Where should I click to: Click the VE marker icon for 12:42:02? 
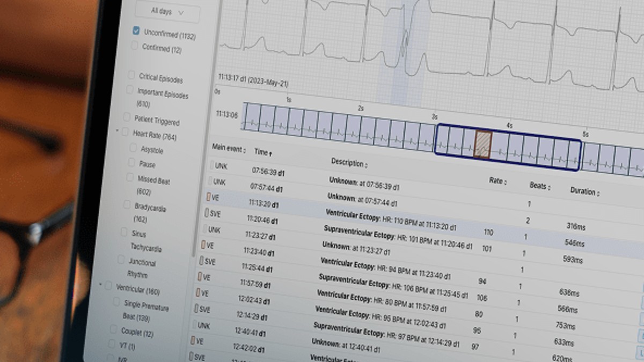(193, 341)
